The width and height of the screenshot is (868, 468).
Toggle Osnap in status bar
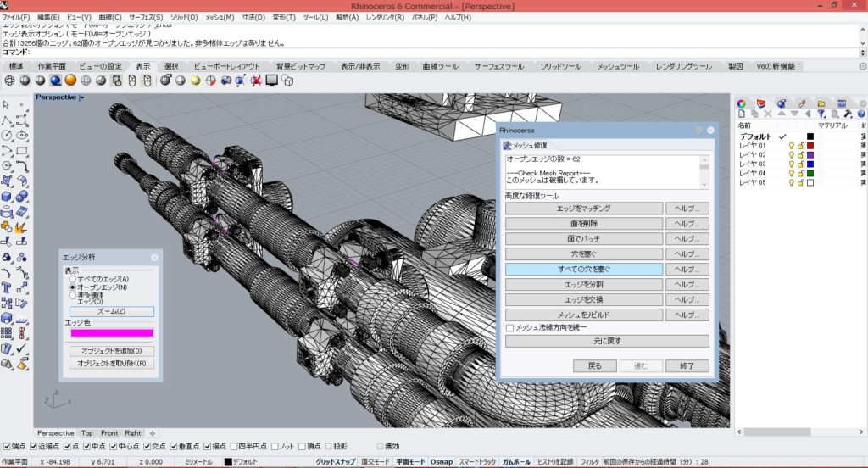click(x=441, y=462)
